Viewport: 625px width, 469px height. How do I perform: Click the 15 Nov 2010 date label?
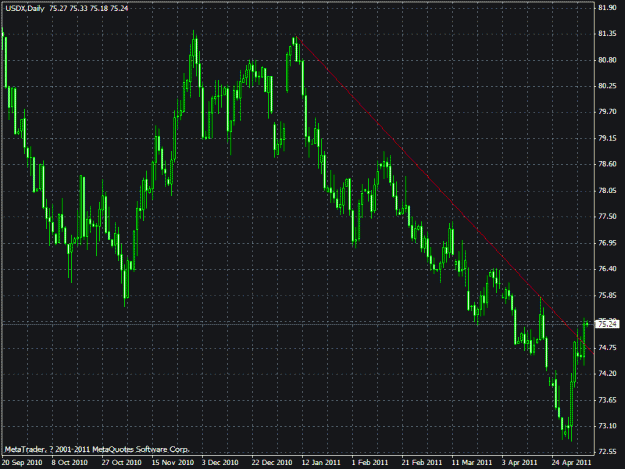click(x=173, y=462)
